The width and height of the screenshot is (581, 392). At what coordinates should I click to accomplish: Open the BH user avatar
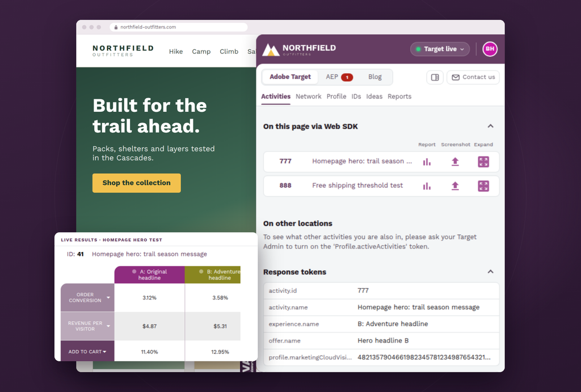490,49
